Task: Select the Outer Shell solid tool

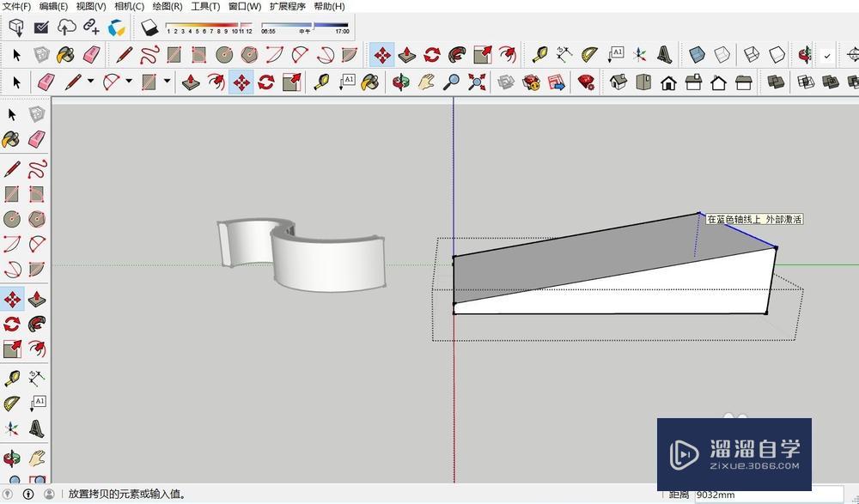Action: click(x=775, y=82)
